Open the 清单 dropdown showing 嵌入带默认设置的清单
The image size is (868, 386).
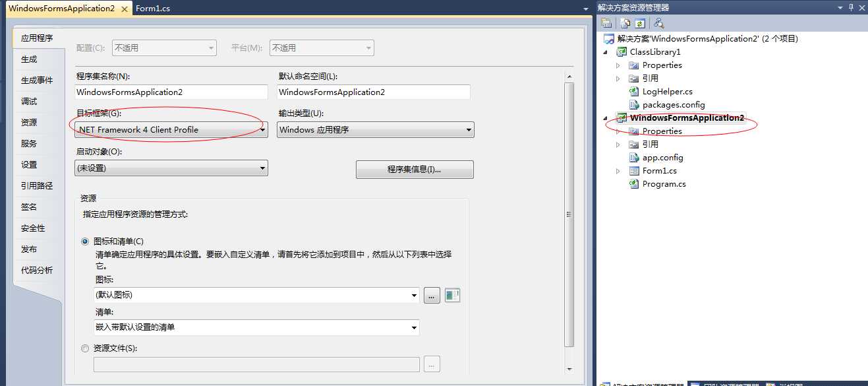[256, 327]
